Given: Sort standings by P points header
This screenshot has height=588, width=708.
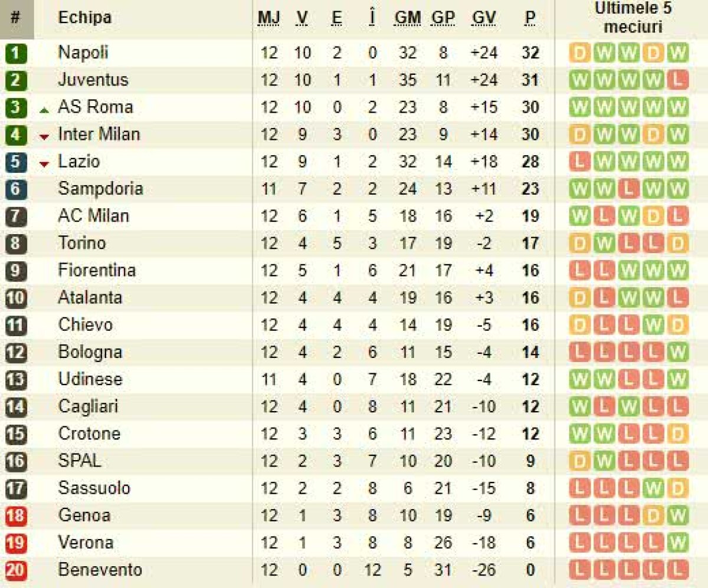Looking at the screenshot, I should [x=530, y=18].
